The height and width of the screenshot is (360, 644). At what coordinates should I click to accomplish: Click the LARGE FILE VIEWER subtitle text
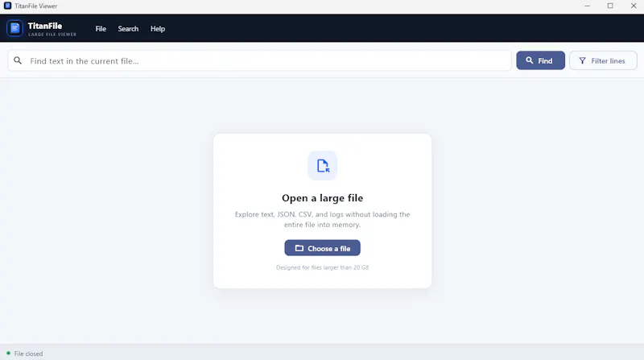coord(52,35)
